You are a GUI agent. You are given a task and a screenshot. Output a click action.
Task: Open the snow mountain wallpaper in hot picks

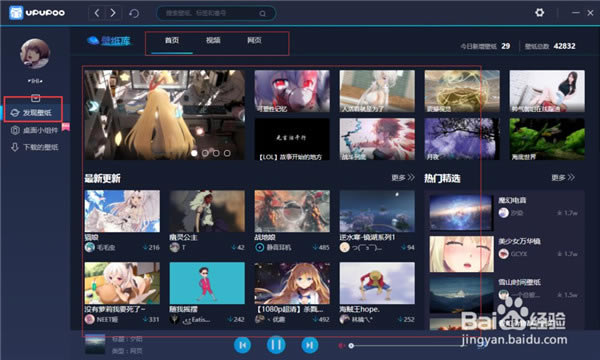pos(461,295)
